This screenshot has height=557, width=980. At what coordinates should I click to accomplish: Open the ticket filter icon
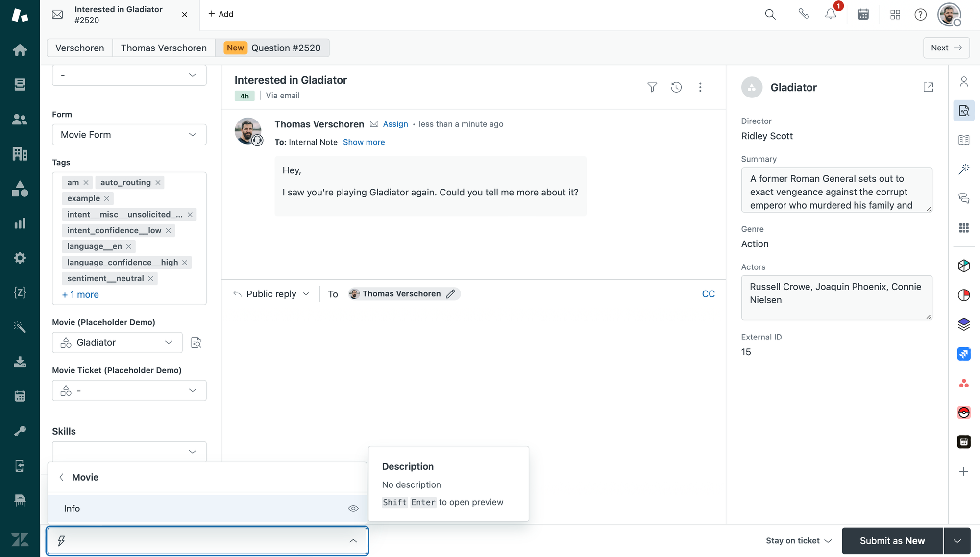(x=652, y=87)
